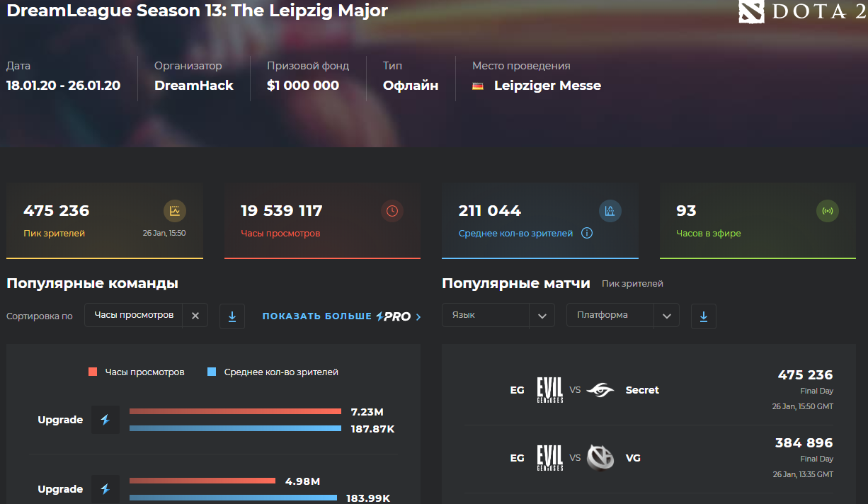Click the 475 236 peak viewers card

pyautogui.click(x=105, y=222)
